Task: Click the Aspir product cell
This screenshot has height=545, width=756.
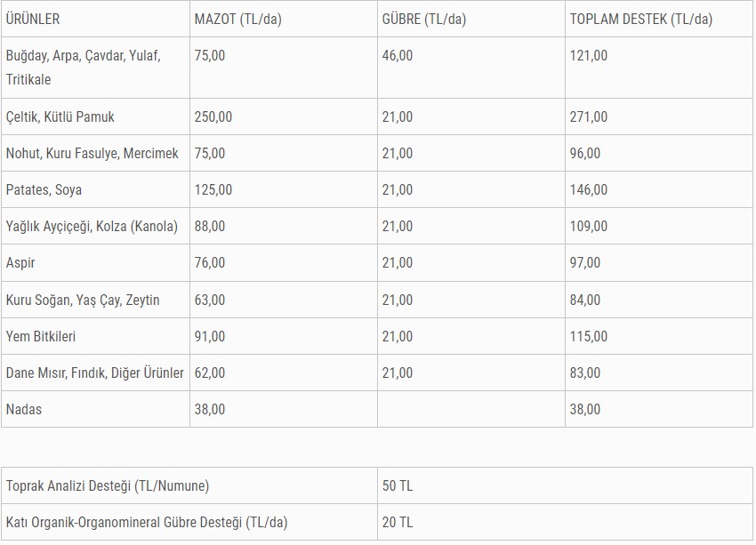Action: click(20, 262)
